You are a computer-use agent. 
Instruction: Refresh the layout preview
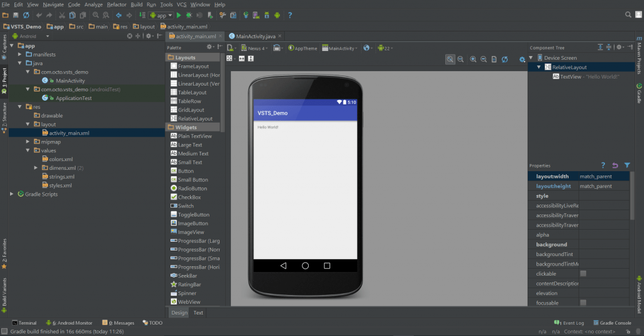(x=504, y=59)
